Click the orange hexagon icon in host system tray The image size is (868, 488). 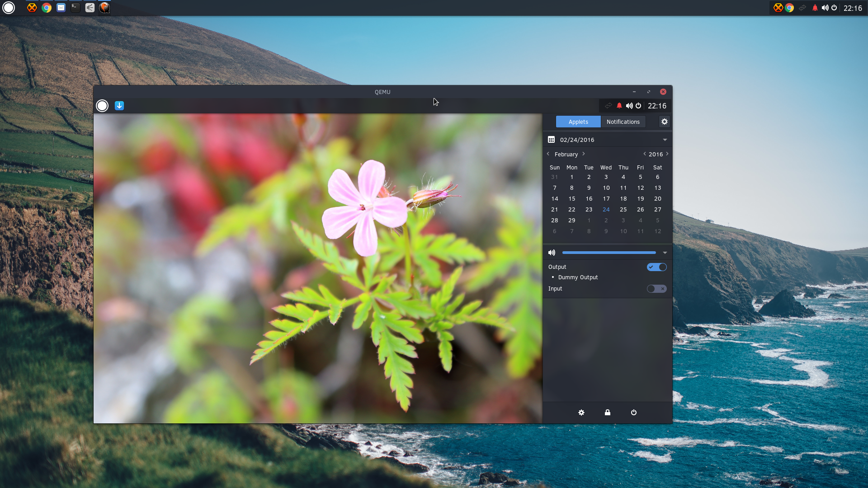tap(778, 8)
